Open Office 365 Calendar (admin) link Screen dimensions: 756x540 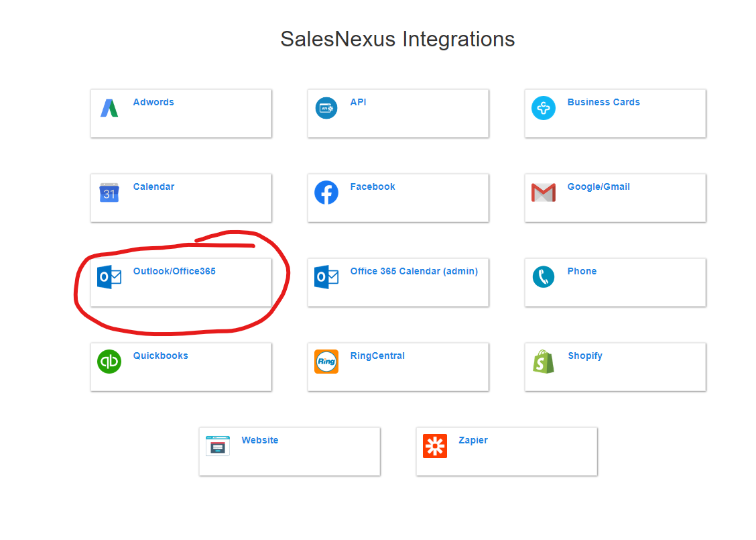coord(414,271)
